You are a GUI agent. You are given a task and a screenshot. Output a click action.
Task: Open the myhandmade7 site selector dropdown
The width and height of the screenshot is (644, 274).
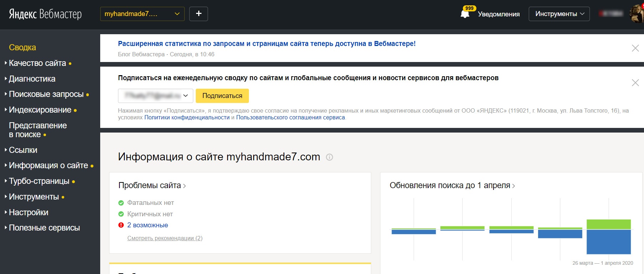pos(142,14)
